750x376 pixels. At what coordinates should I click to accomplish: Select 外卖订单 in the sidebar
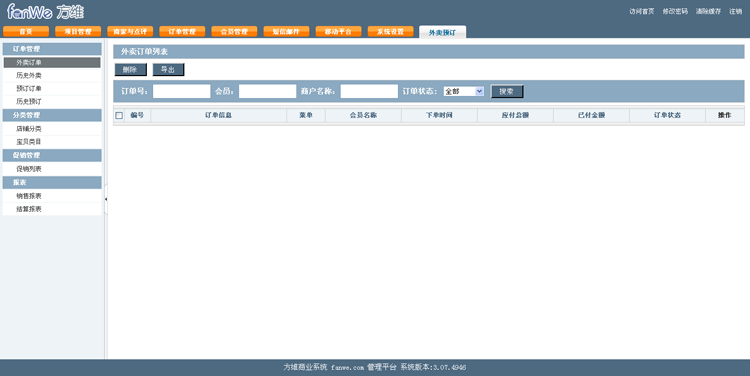click(x=52, y=63)
